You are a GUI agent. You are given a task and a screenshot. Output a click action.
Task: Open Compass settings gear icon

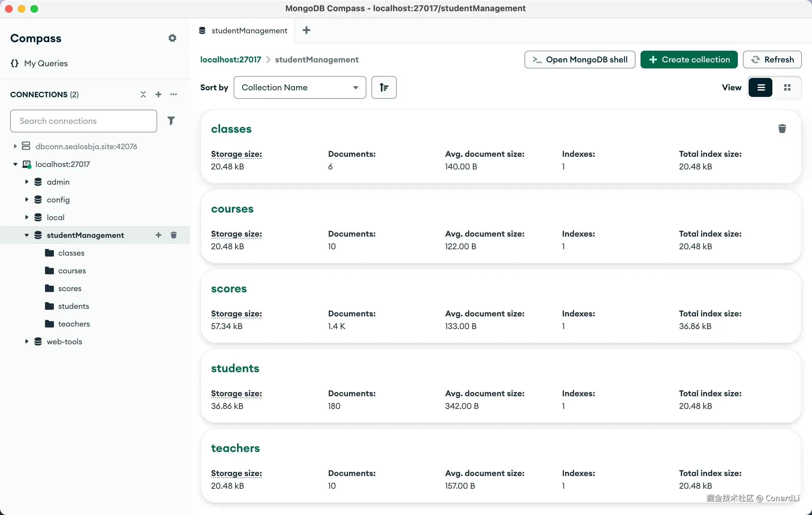(x=172, y=38)
